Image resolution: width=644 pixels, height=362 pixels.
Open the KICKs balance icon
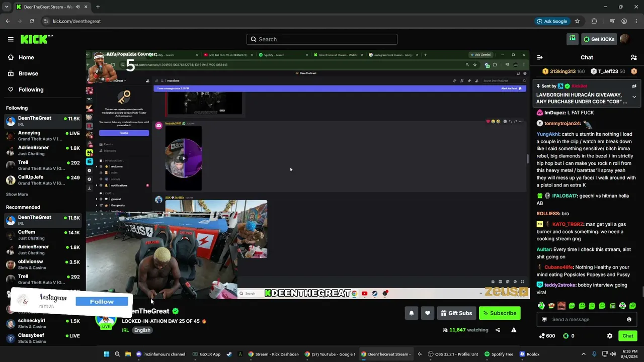click(x=569, y=336)
